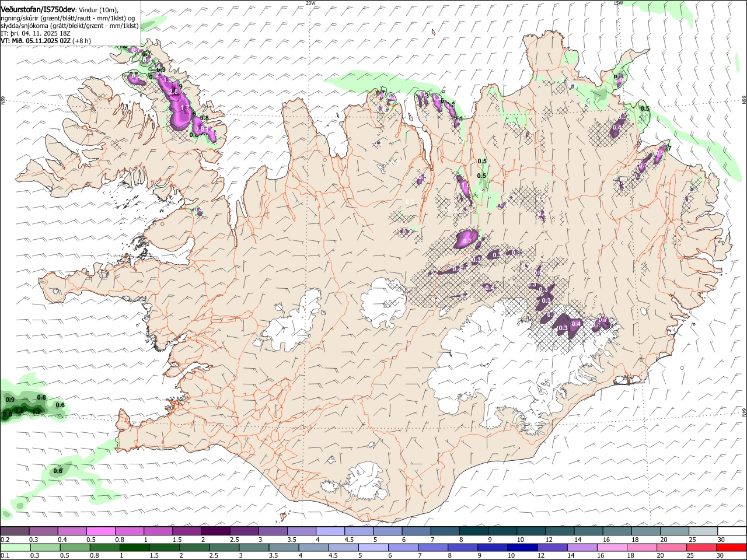Pick the 6 slate-blue swatch in the snow legend
The image size is (747, 560).
tap(416, 531)
